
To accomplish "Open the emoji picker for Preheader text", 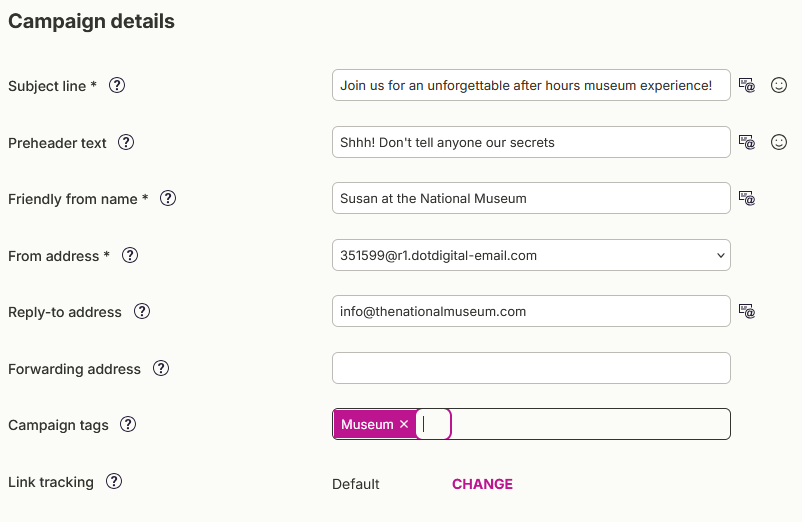I will pos(778,142).
